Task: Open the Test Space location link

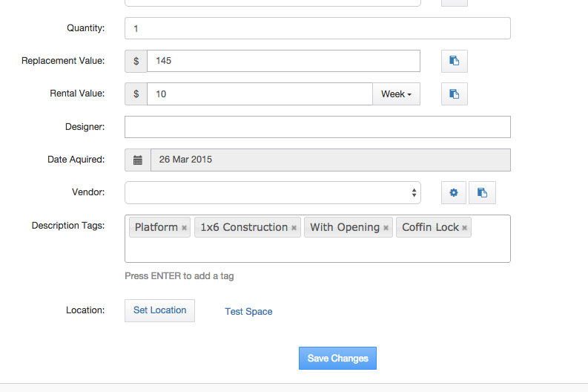Action: 248,311
